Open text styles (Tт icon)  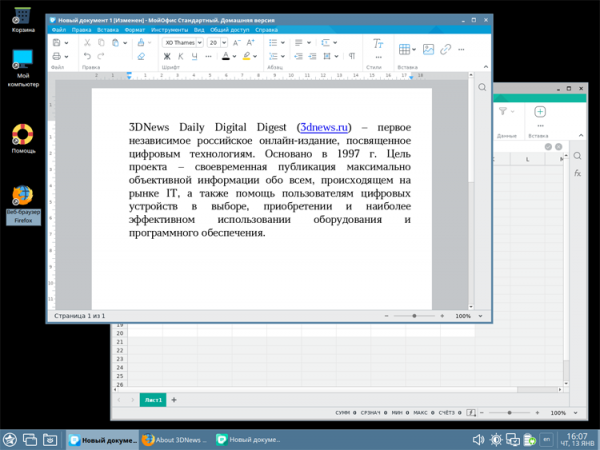pyautogui.click(x=378, y=43)
